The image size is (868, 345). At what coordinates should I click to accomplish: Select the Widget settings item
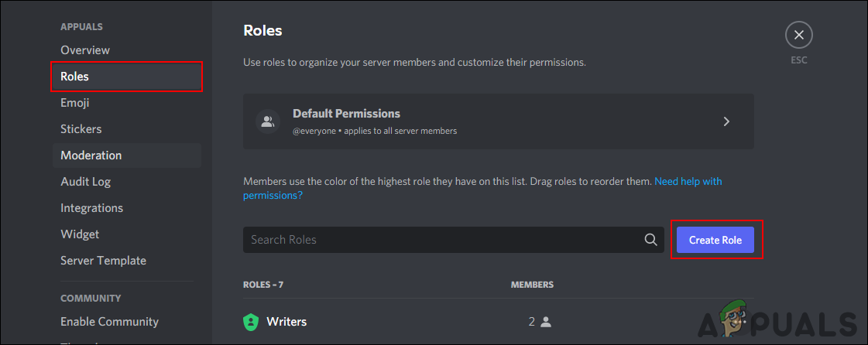click(x=80, y=234)
